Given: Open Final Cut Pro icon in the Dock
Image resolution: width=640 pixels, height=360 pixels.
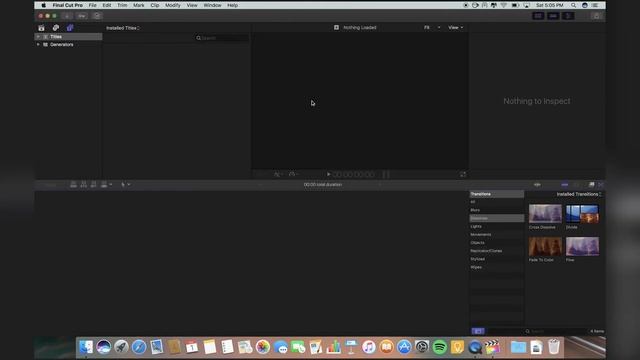Looking at the screenshot, I should pos(493,347).
